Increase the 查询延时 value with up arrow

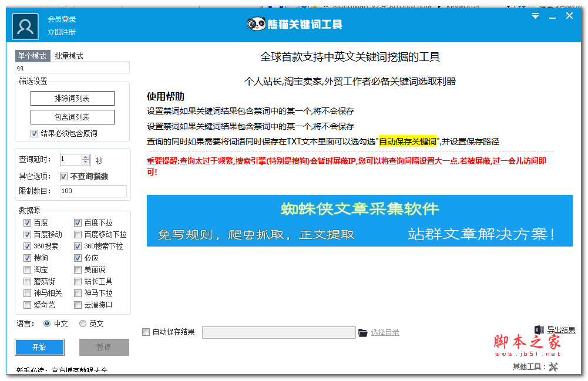(86, 157)
